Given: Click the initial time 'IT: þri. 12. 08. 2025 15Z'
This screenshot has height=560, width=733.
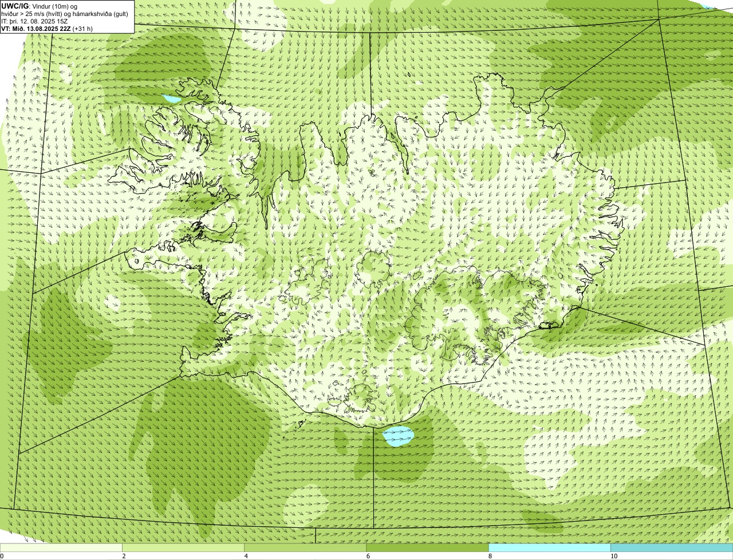Looking at the screenshot, I should (x=34, y=21).
